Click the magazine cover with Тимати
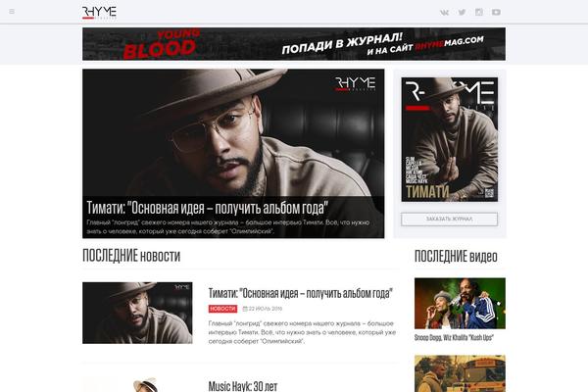The image size is (588, 392). [449, 139]
